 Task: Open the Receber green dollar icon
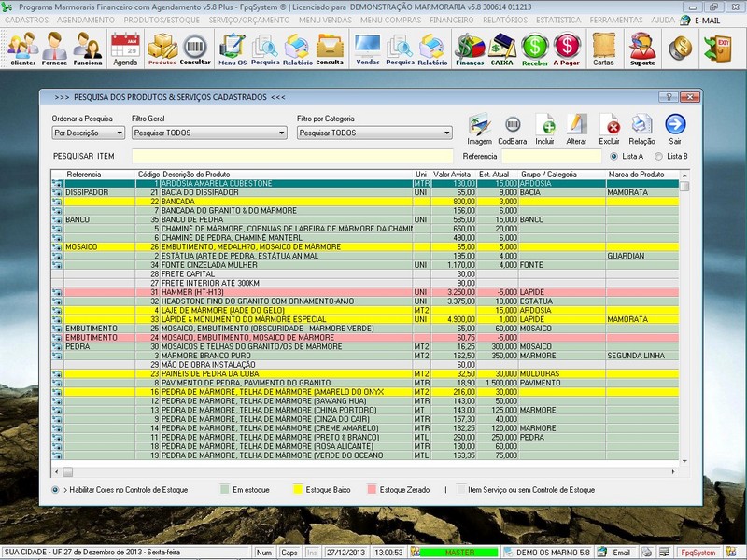pyautogui.click(x=535, y=48)
